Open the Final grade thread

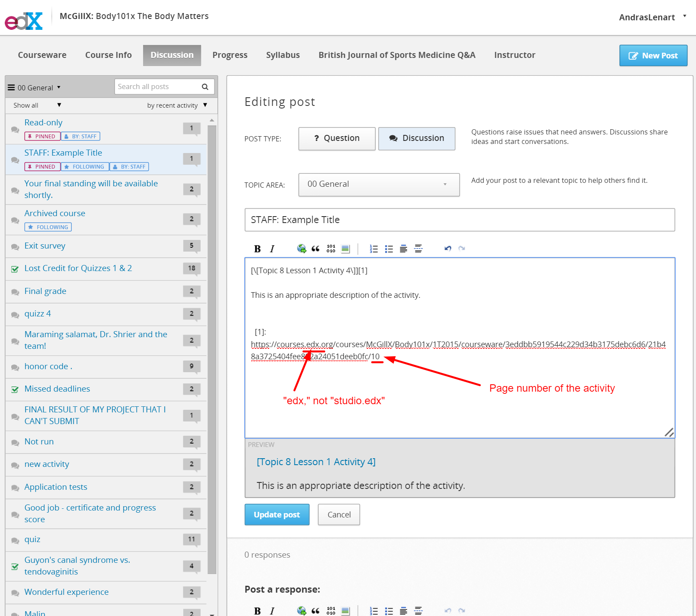coord(106,292)
